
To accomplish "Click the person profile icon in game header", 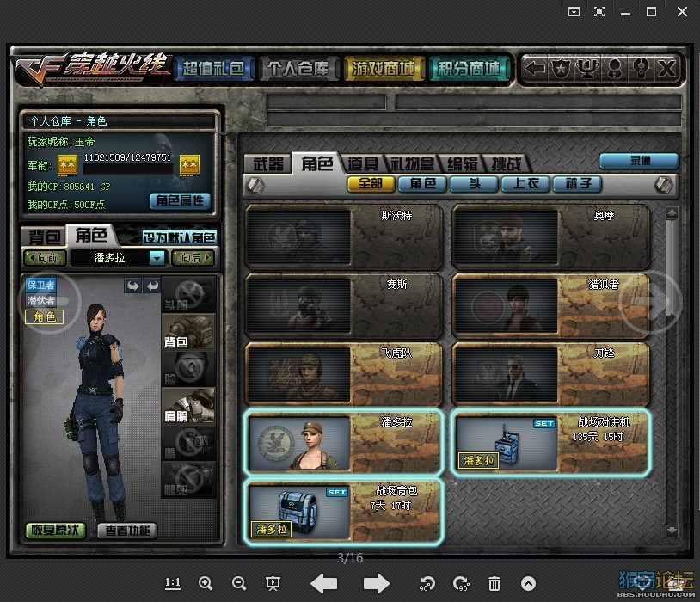I will point(614,68).
